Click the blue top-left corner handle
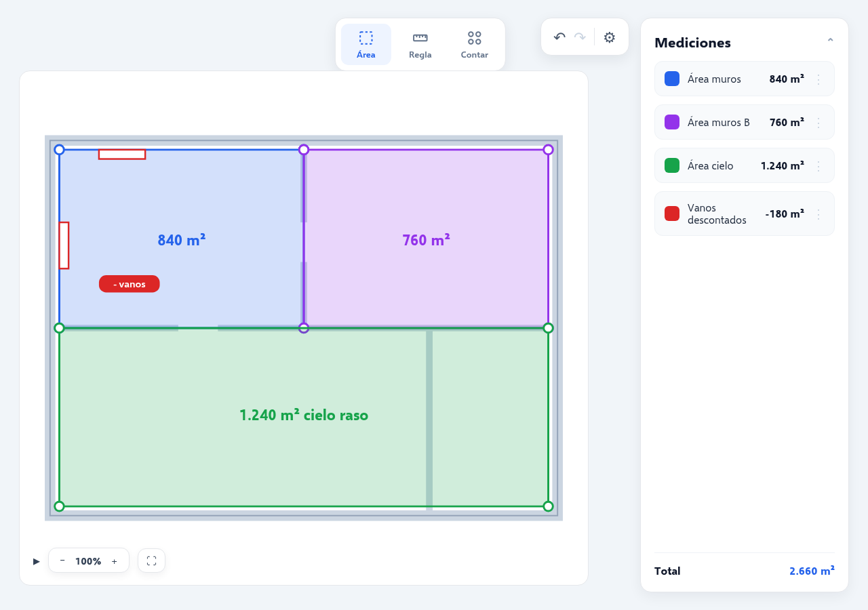This screenshot has width=868, height=610. click(59, 150)
